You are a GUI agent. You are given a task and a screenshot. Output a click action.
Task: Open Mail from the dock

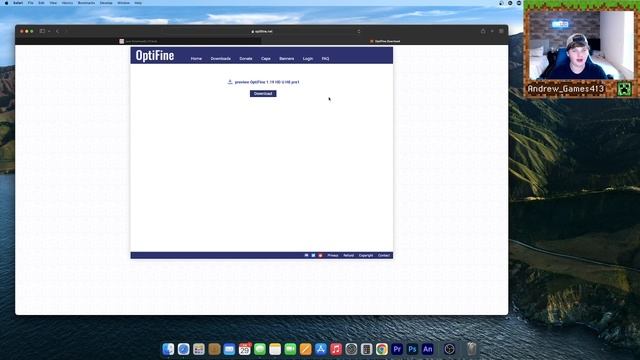click(229, 349)
